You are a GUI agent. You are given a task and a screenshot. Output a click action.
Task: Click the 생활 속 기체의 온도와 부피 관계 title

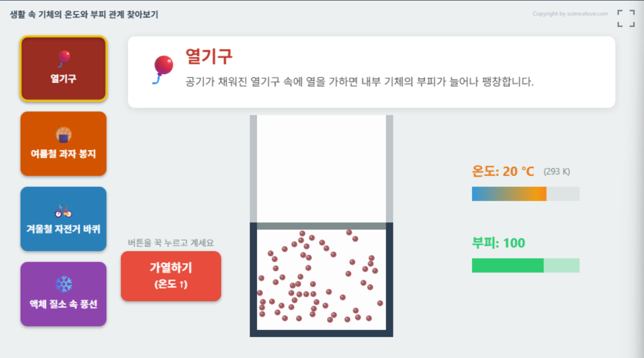(84, 15)
